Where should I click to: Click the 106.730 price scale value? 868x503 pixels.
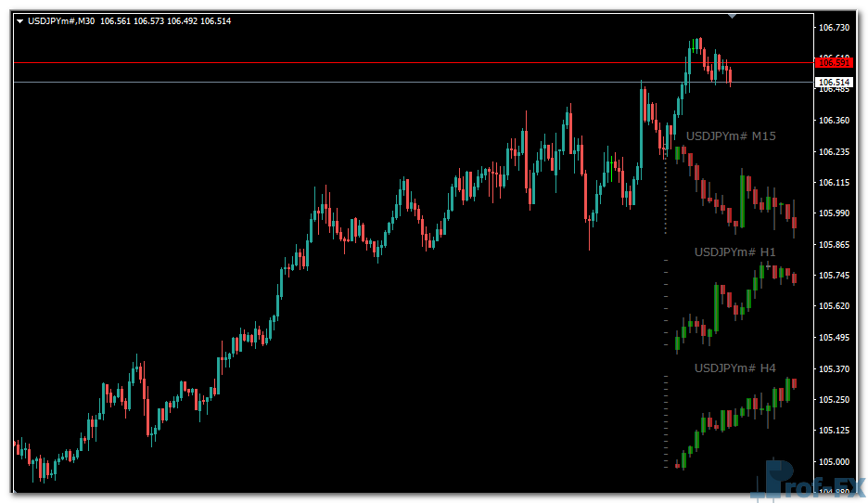[835, 29]
